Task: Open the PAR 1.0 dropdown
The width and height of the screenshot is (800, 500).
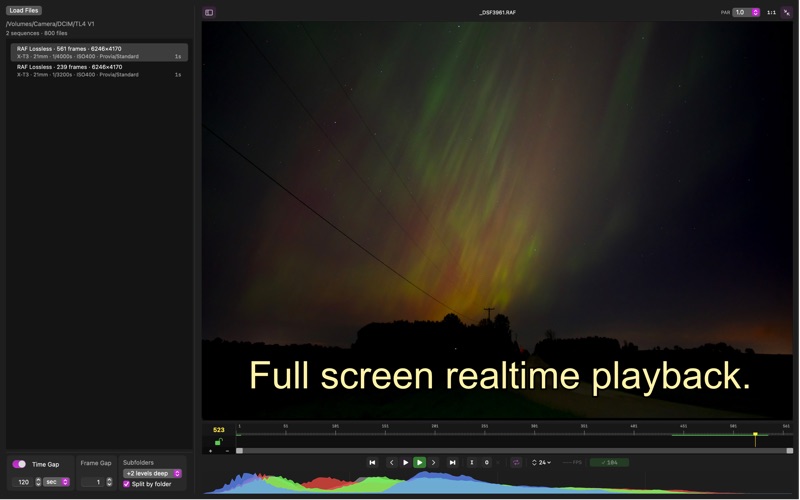Action: tap(746, 12)
